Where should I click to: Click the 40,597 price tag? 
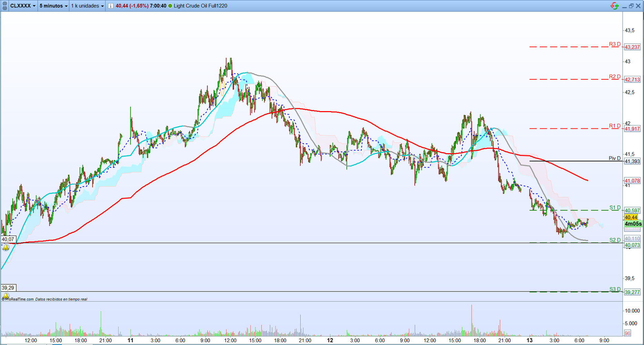pyautogui.click(x=632, y=210)
